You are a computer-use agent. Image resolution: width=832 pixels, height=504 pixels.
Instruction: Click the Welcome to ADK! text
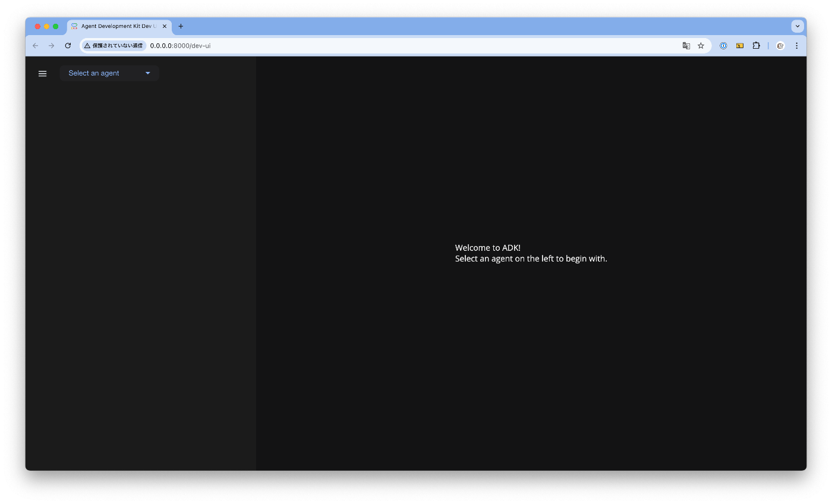point(488,248)
